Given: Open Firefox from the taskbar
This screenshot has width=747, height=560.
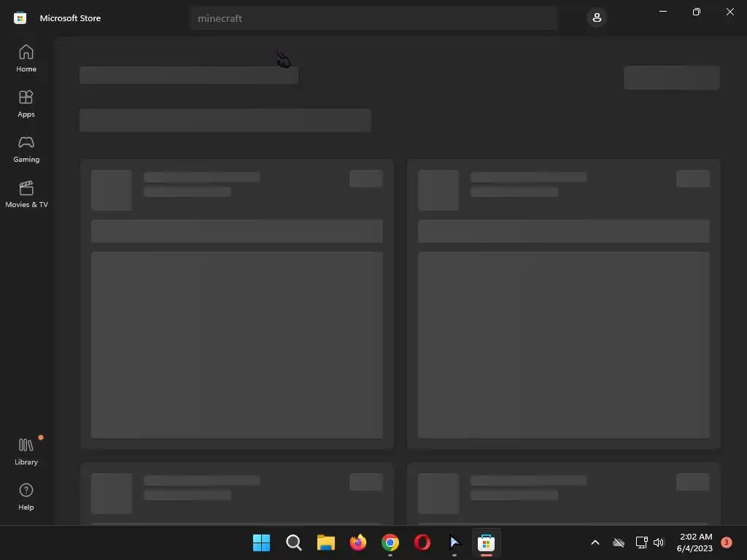Looking at the screenshot, I should [x=358, y=542].
